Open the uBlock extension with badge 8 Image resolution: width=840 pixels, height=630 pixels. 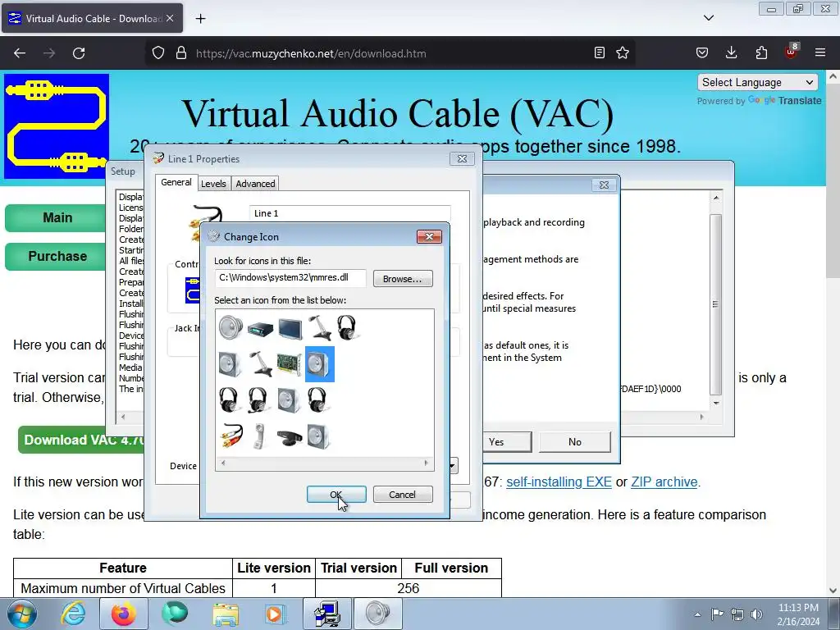[792, 52]
